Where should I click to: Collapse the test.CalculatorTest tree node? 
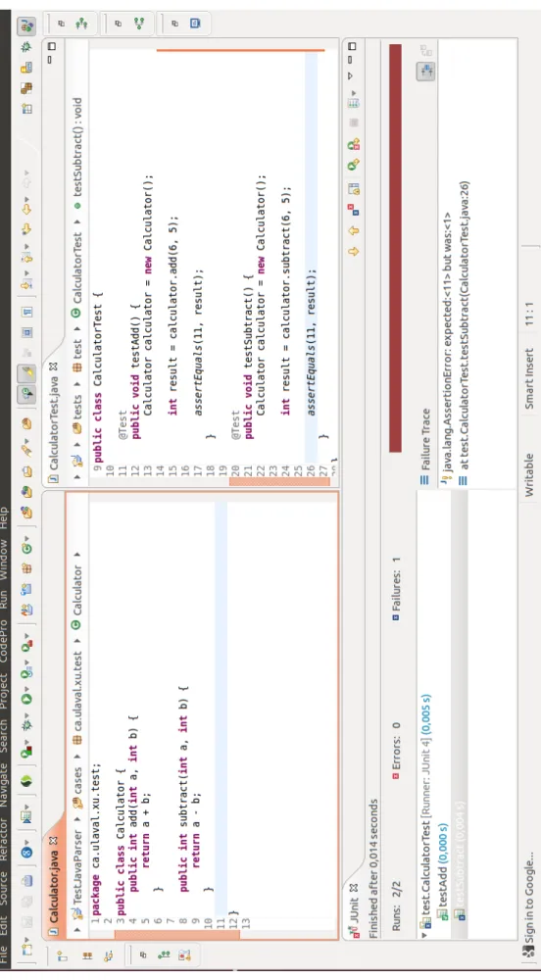424,935
